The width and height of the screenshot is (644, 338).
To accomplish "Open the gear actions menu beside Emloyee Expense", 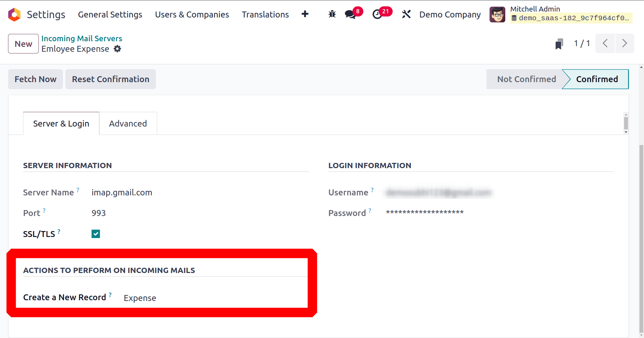I will click(117, 49).
